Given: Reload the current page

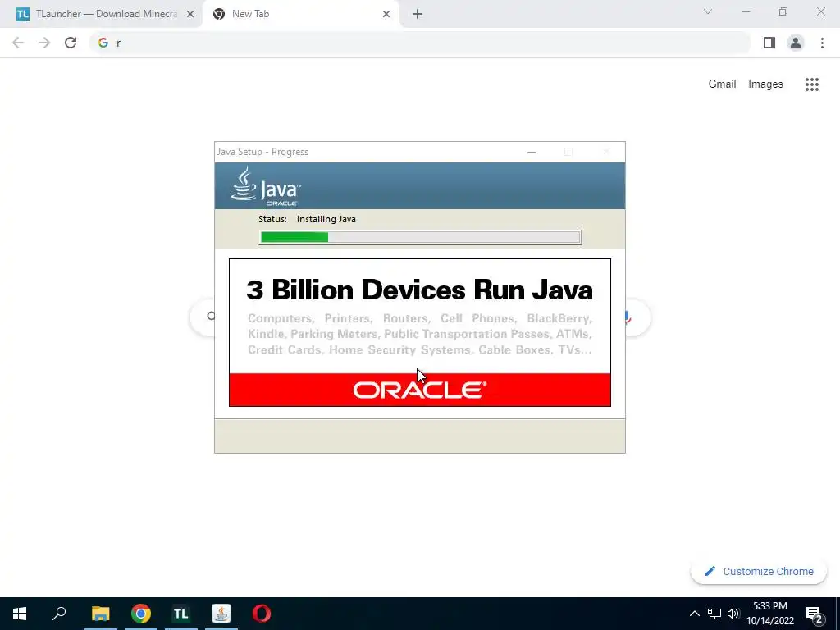Looking at the screenshot, I should pyautogui.click(x=71, y=43).
